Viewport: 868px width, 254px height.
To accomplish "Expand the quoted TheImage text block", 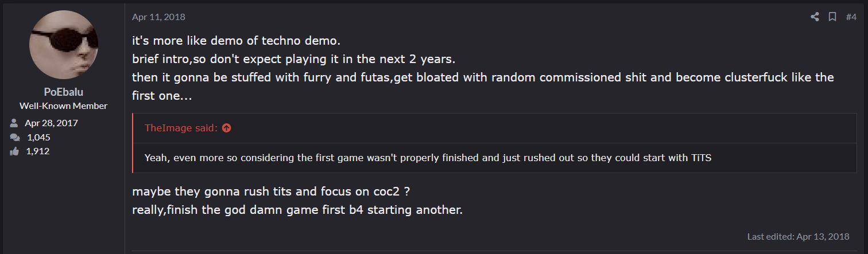I will click(x=428, y=158).
